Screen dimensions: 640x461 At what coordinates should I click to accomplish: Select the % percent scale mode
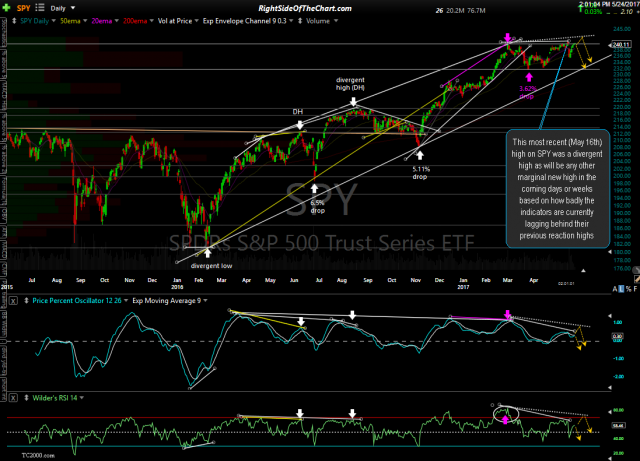click(x=628, y=289)
